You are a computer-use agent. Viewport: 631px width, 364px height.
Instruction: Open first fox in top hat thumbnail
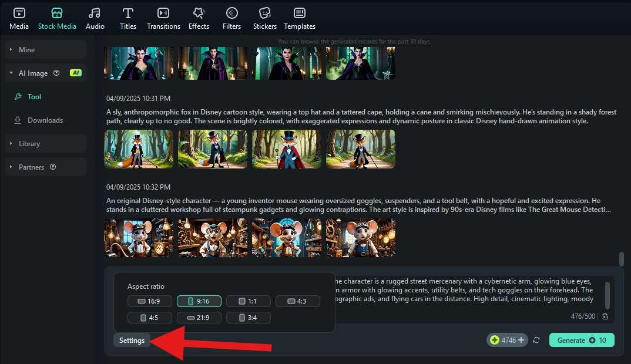[139, 149]
